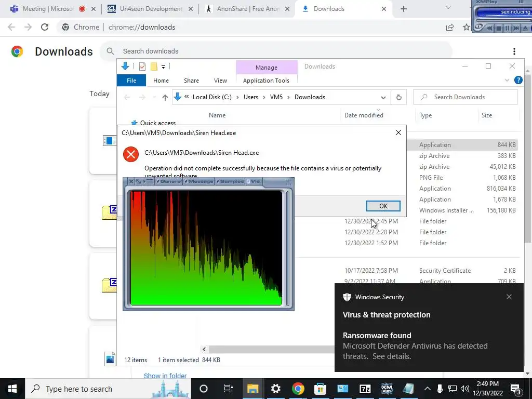Open Explorer help question mark icon

coord(518,80)
